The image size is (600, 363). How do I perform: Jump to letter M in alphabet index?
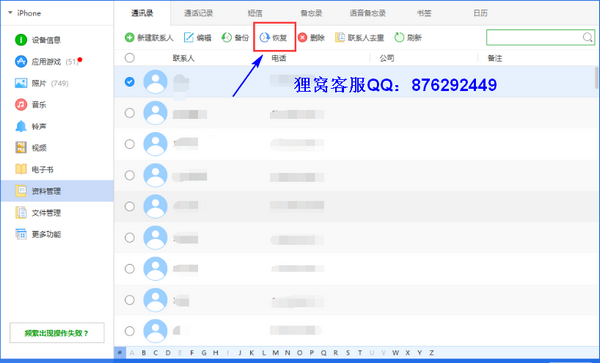(x=276, y=353)
